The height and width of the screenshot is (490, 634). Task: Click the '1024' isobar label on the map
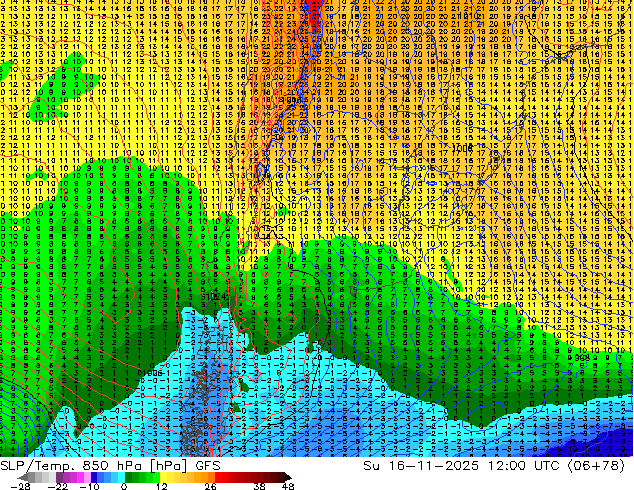pyautogui.click(x=215, y=296)
